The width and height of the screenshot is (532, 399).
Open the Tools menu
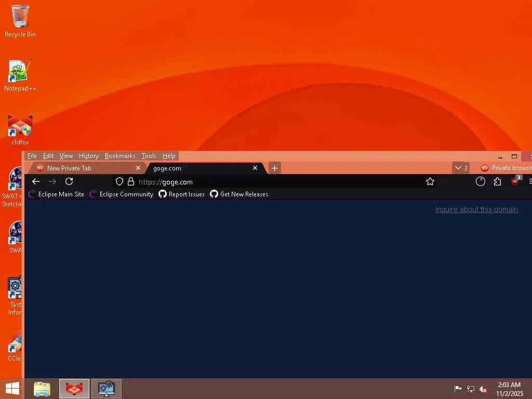[149, 156]
